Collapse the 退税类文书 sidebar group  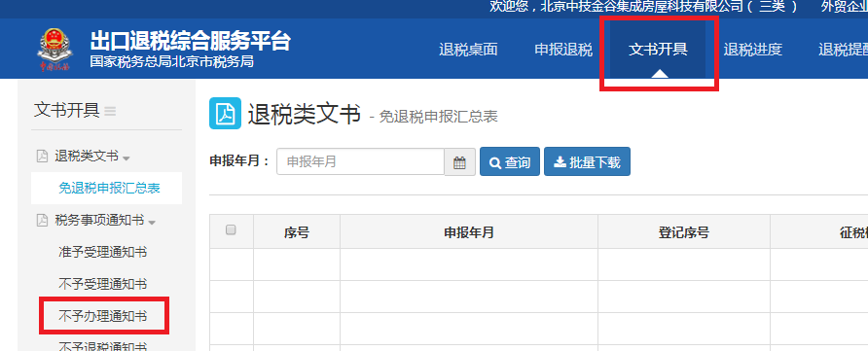(127, 158)
